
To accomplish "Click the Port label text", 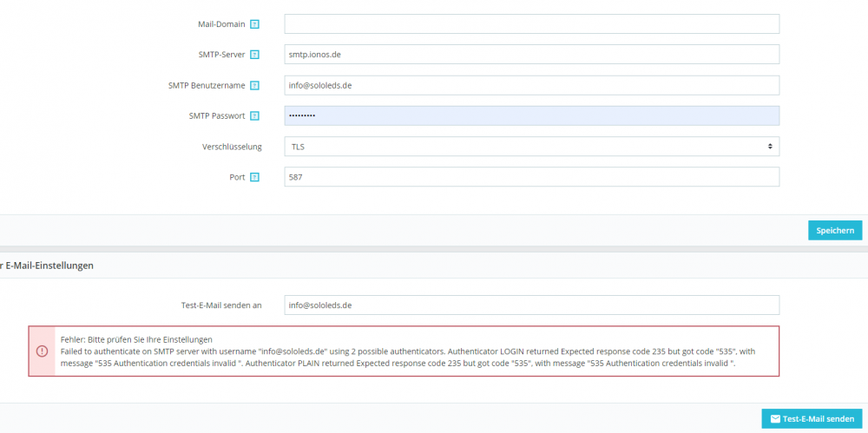I will click(237, 178).
